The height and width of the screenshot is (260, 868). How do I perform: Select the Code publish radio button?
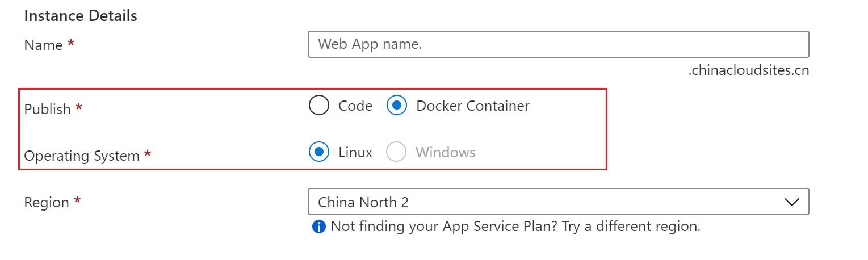[319, 106]
